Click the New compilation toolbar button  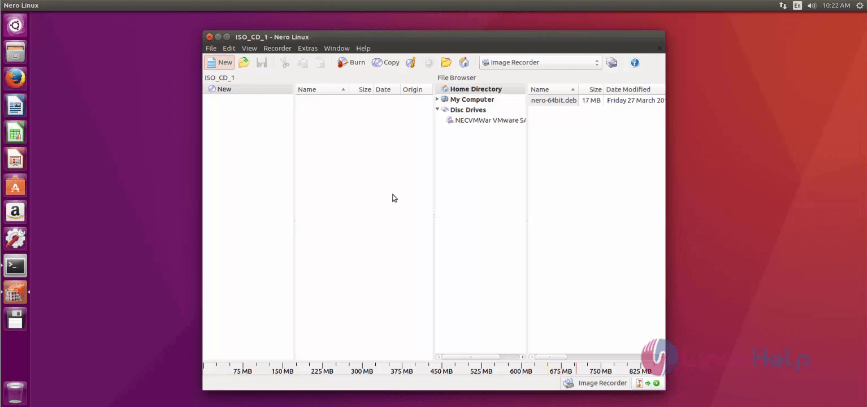(219, 62)
